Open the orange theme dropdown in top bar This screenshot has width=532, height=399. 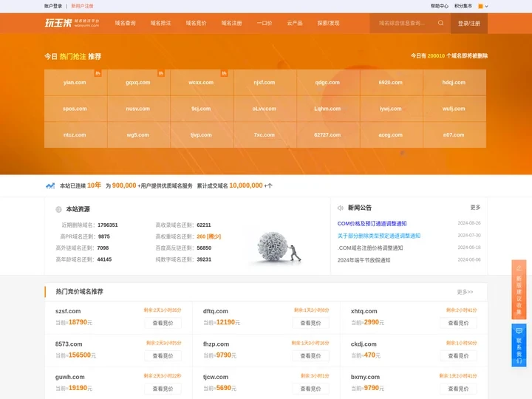tap(483, 6)
